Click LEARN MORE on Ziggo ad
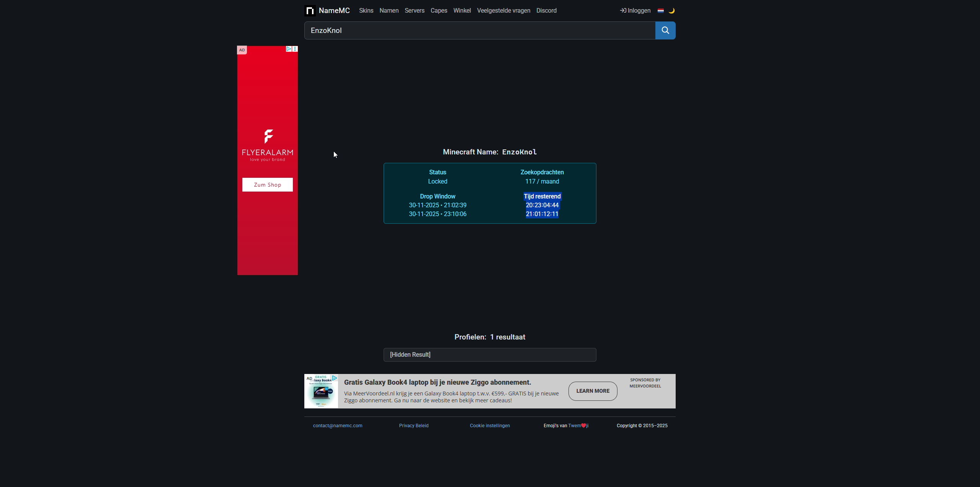980x487 pixels. point(593,391)
